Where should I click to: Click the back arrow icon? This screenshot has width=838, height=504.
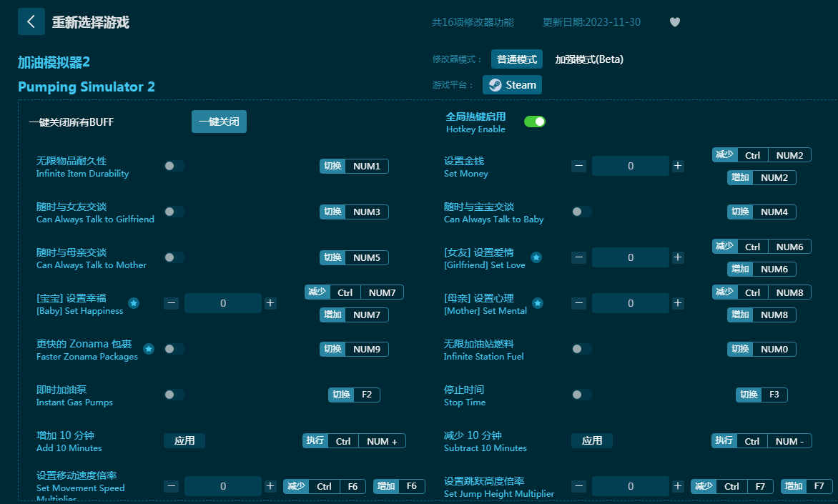click(x=31, y=22)
